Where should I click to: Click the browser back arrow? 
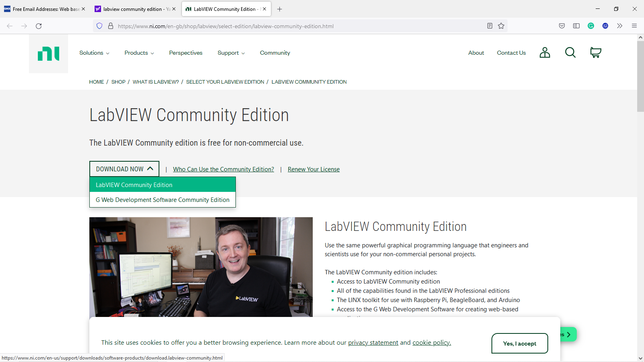point(10,26)
